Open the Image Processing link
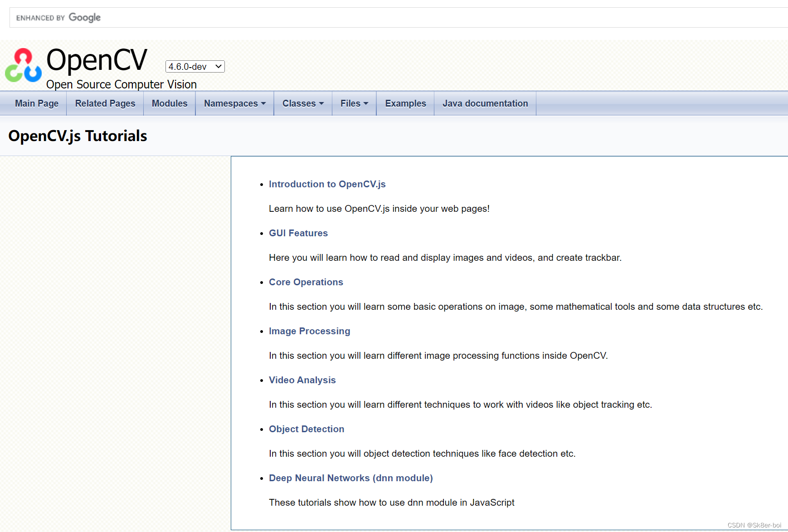Screen dimensions: 788x532 click(x=309, y=331)
